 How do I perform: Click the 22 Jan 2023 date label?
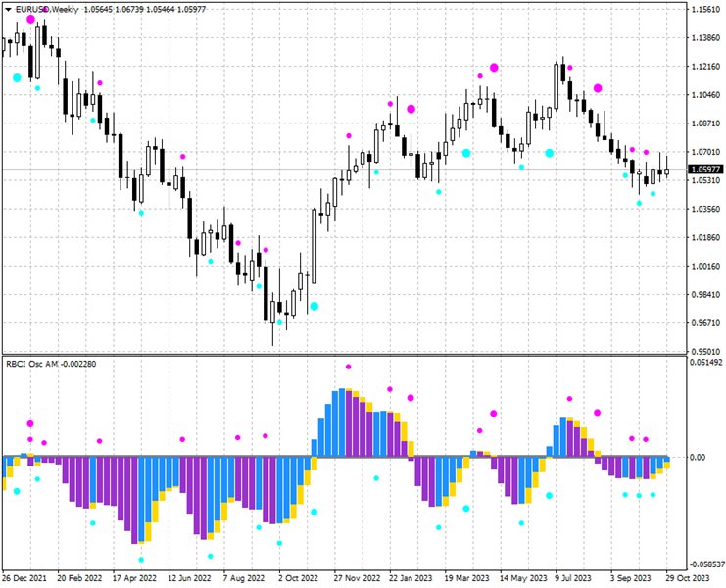coord(411,578)
